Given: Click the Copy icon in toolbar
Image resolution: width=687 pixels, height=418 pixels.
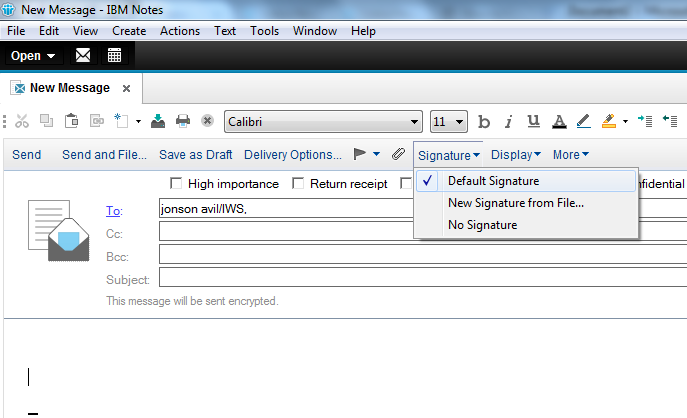Looking at the screenshot, I should point(46,120).
